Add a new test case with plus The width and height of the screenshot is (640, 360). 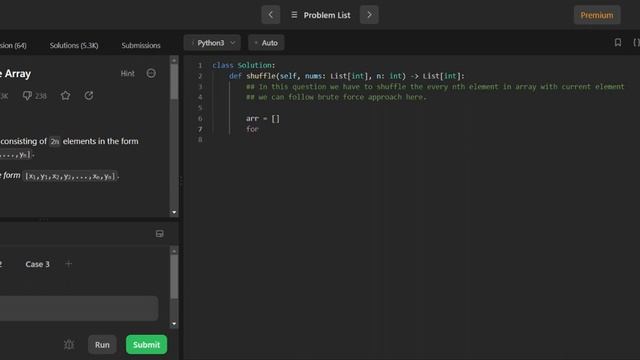(68, 264)
